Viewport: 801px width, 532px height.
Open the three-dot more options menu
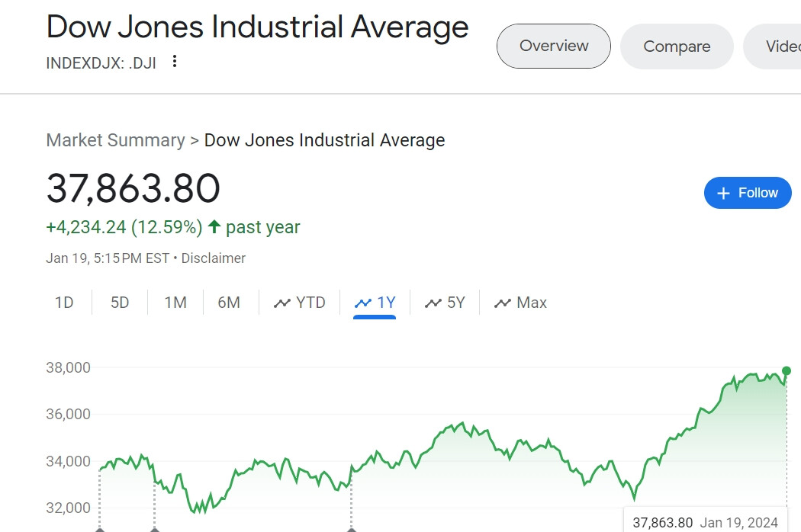tap(175, 62)
